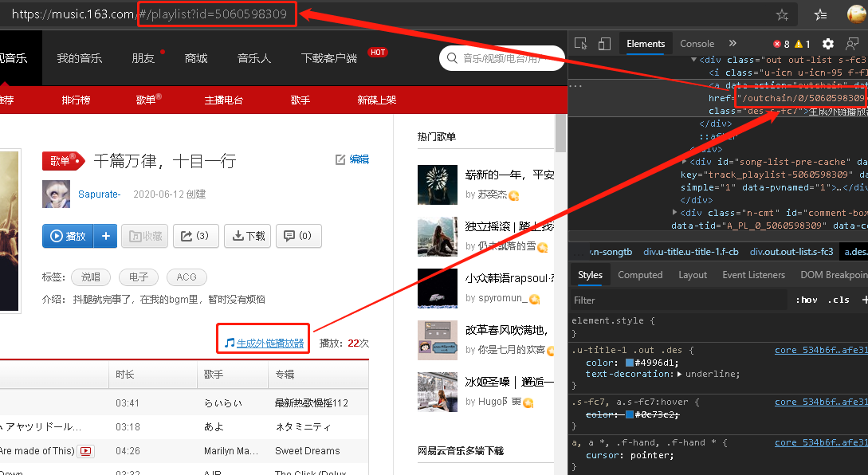Toggle the .cls class editor button

tap(839, 300)
